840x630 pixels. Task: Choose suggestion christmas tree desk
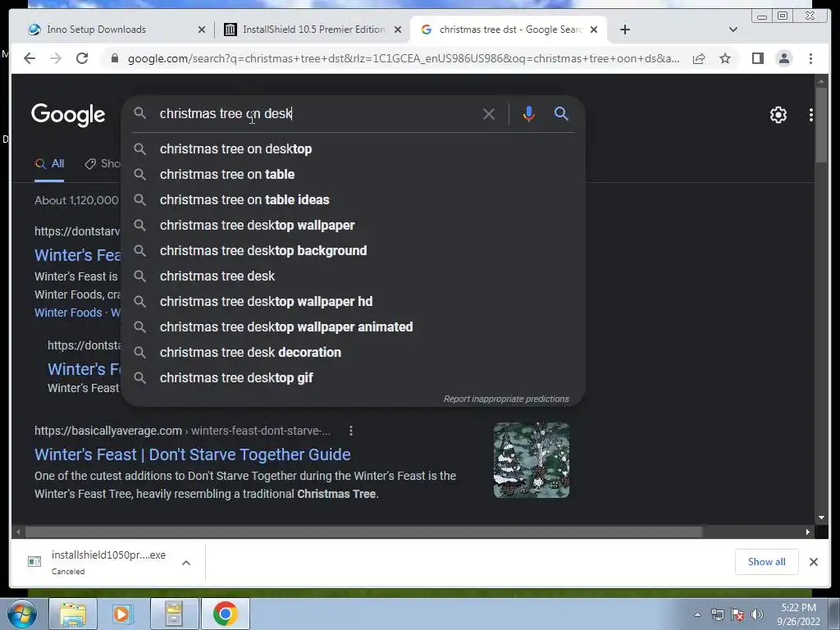pos(354,276)
